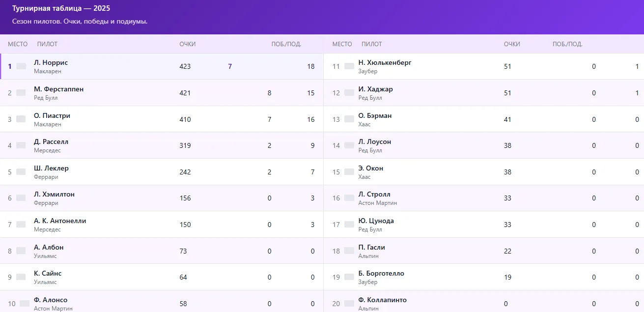Click the flag icon beside О. Пиастри
This screenshot has height=312, width=644.
[x=21, y=119]
